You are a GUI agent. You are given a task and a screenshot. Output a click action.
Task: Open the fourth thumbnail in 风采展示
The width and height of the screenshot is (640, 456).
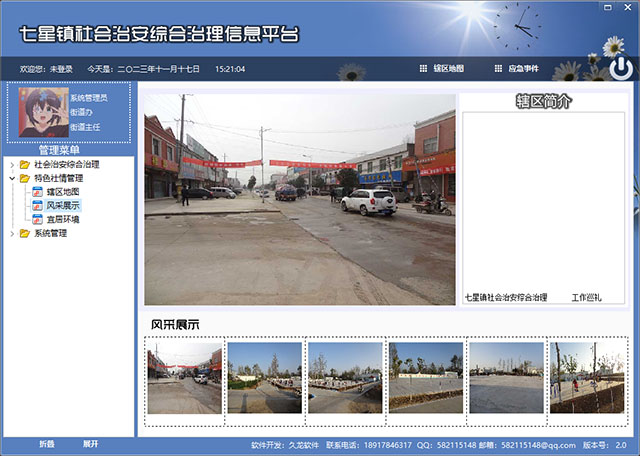coord(426,378)
